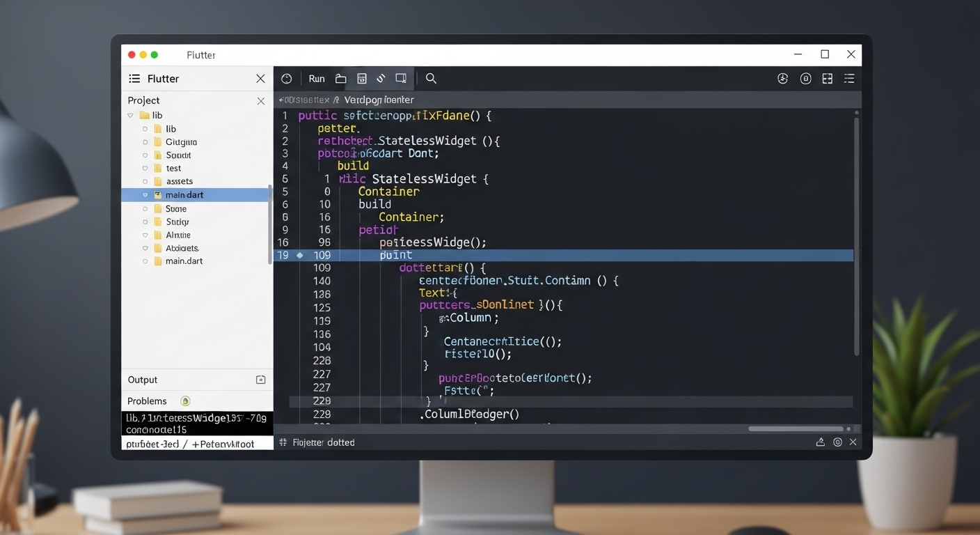
Task: Open the editor options list icon top right
Action: (x=849, y=78)
